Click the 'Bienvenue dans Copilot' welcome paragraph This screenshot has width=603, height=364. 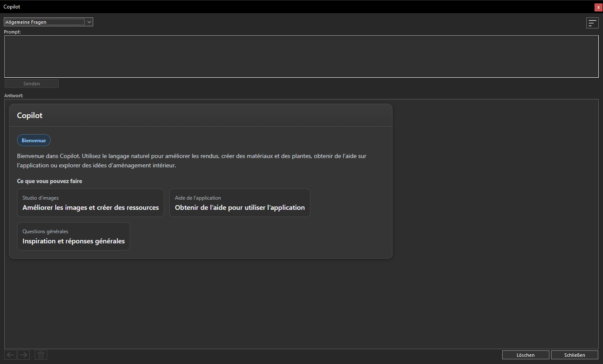[x=191, y=161]
